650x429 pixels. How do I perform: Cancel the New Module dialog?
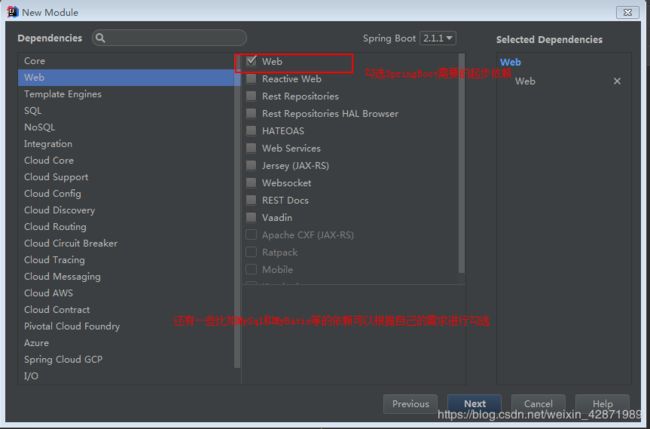pyautogui.click(x=538, y=404)
